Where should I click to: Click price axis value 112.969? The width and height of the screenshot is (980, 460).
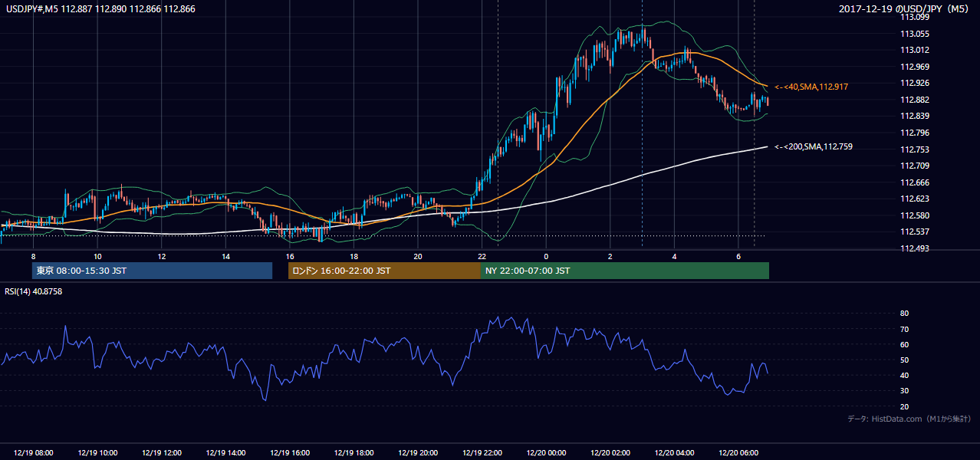(914, 67)
